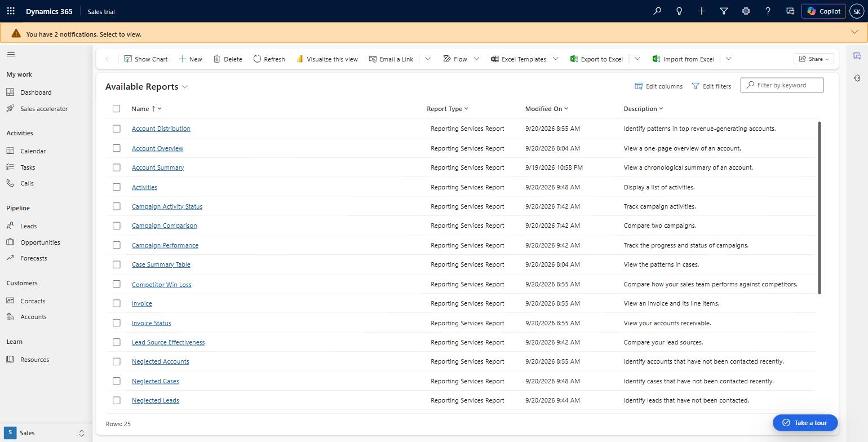Expand the Excel Templates dropdown chevron
This screenshot has height=442, width=868.
556,59
